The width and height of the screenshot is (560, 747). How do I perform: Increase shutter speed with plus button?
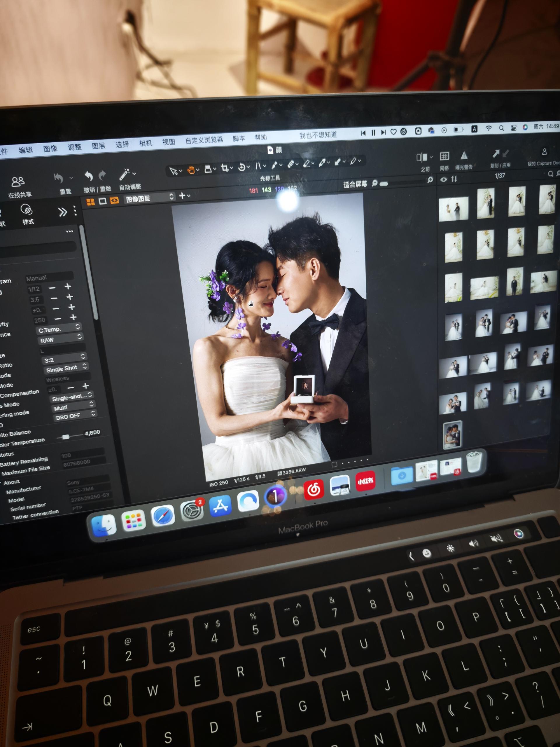[68, 287]
